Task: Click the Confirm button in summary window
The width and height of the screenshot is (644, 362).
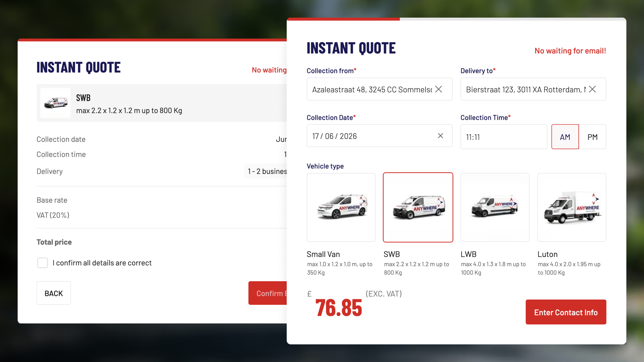Action: (268, 293)
